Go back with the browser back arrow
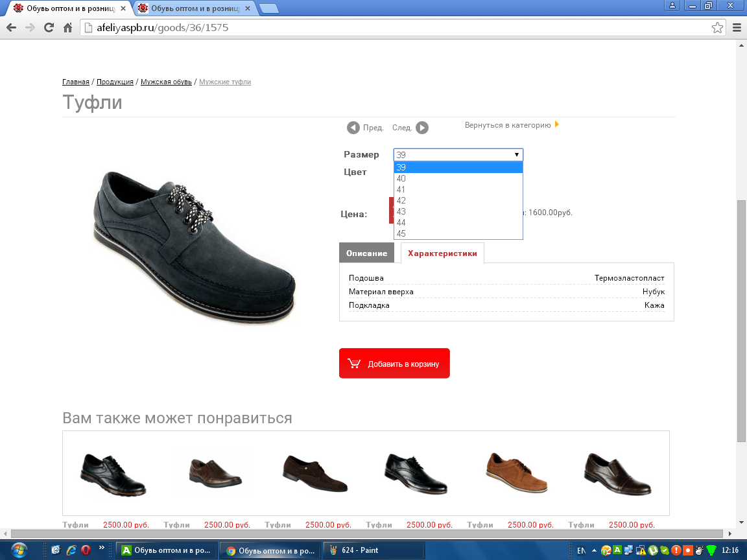 (12, 28)
